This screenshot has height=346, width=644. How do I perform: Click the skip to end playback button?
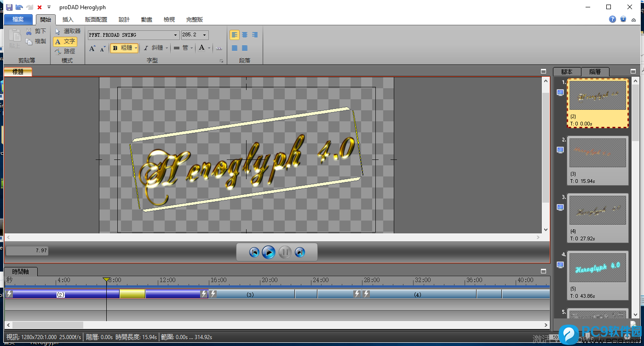click(300, 252)
